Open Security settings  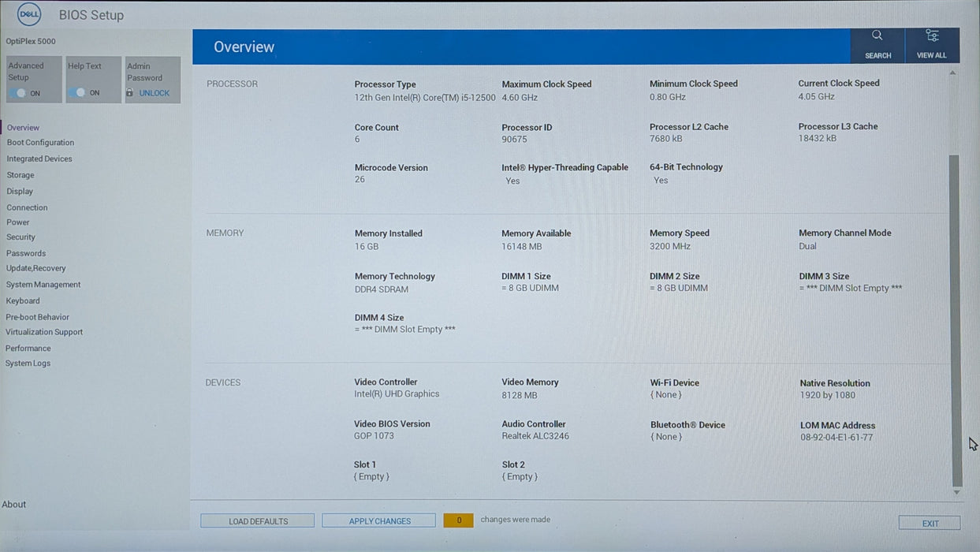(20, 237)
